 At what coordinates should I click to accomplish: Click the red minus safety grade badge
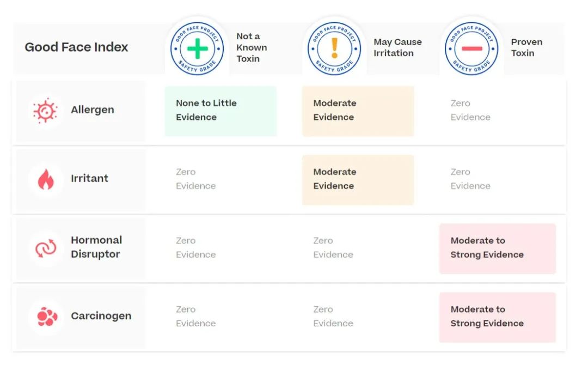(471, 48)
